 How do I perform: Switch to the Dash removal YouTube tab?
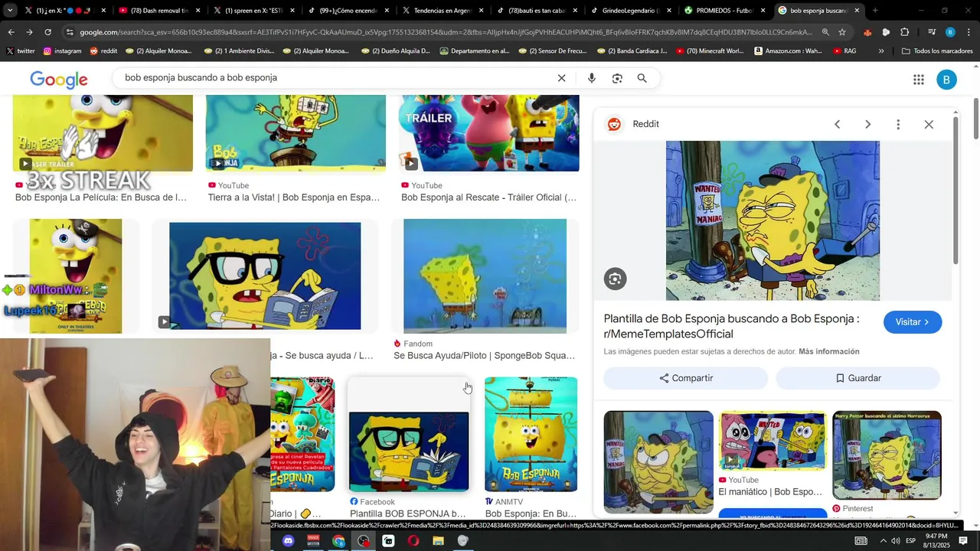pos(159,11)
